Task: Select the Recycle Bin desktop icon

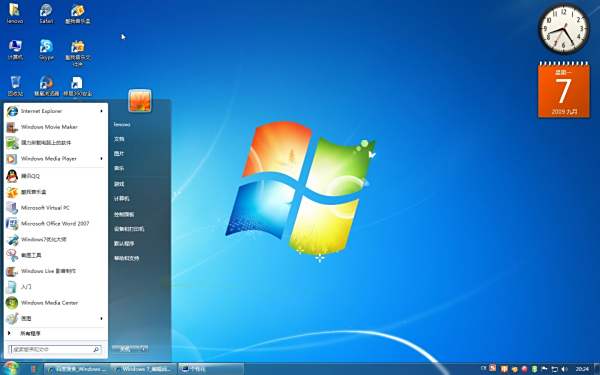Action: point(15,86)
